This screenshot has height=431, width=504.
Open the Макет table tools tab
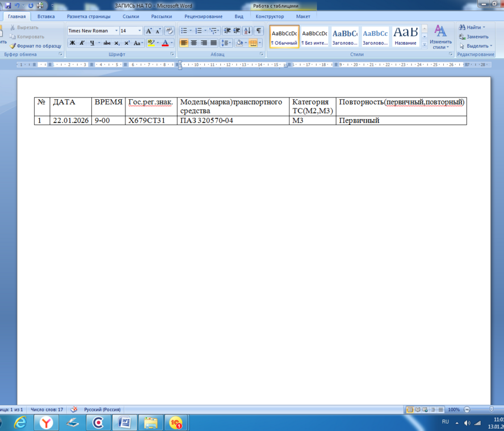(x=303, y=16)
